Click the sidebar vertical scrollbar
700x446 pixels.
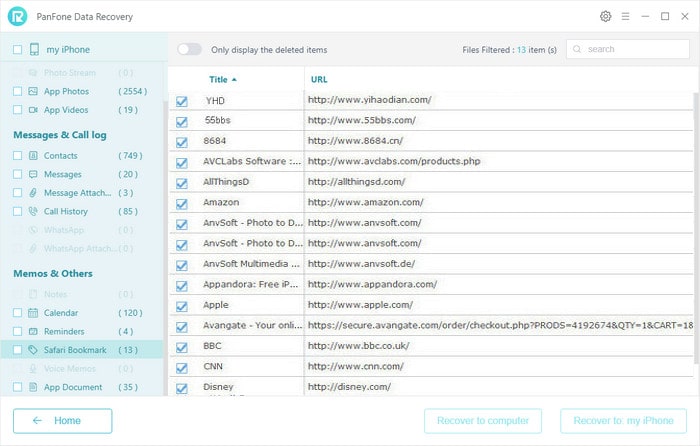[x=166, y=246]
